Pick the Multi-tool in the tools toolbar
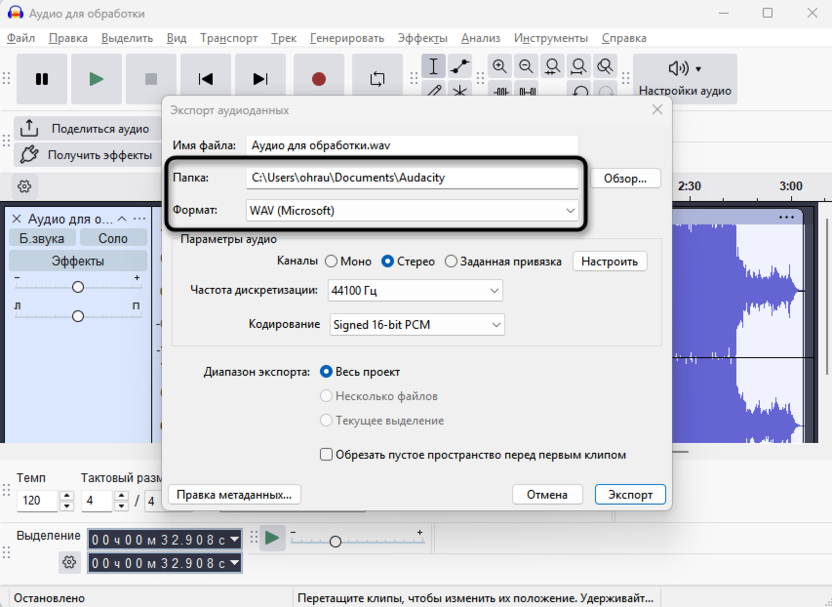The height and width of the screenshot is (607, 832). click(x=459, y=91)
